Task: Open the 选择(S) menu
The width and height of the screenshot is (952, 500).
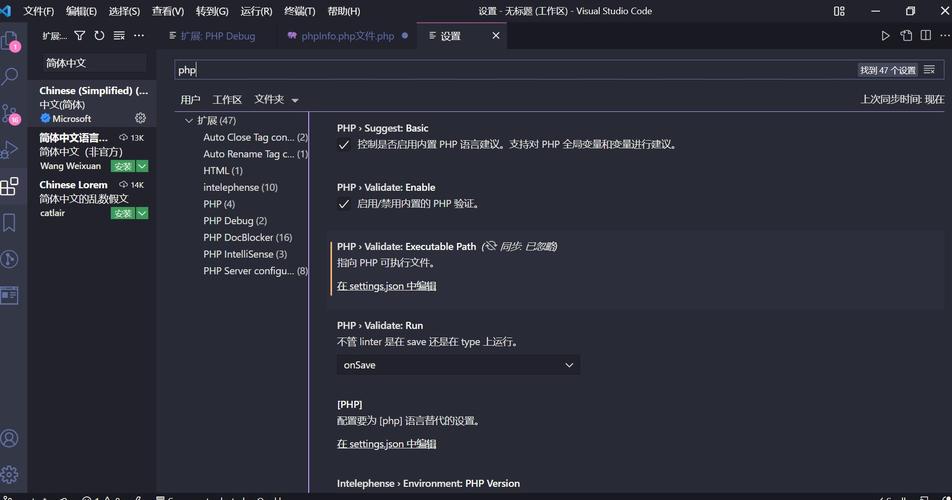Action: click(124, 11)
